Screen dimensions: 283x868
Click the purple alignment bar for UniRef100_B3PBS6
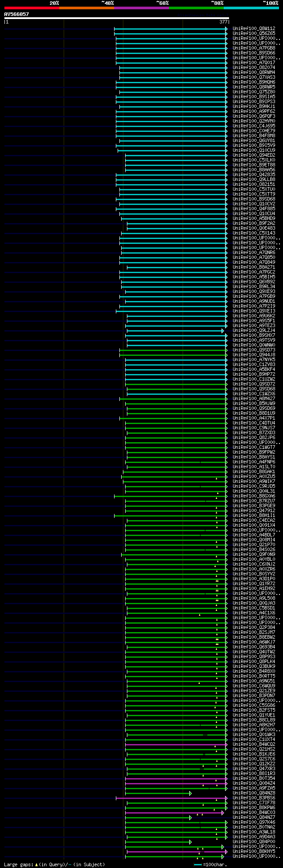pos(172,798)
